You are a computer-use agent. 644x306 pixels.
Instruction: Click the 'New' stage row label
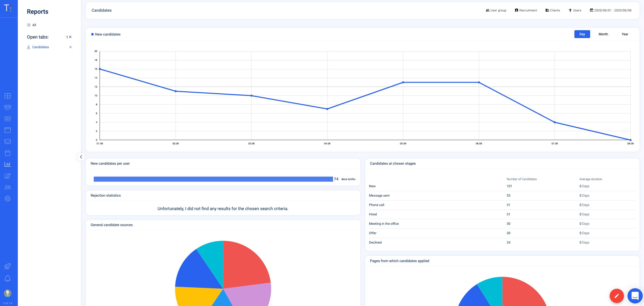pos(372,186)
